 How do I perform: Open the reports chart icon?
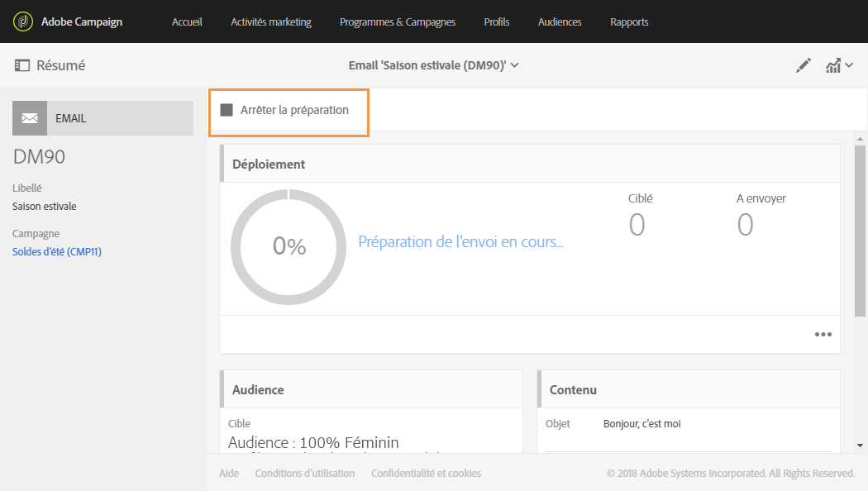point(833,65)
